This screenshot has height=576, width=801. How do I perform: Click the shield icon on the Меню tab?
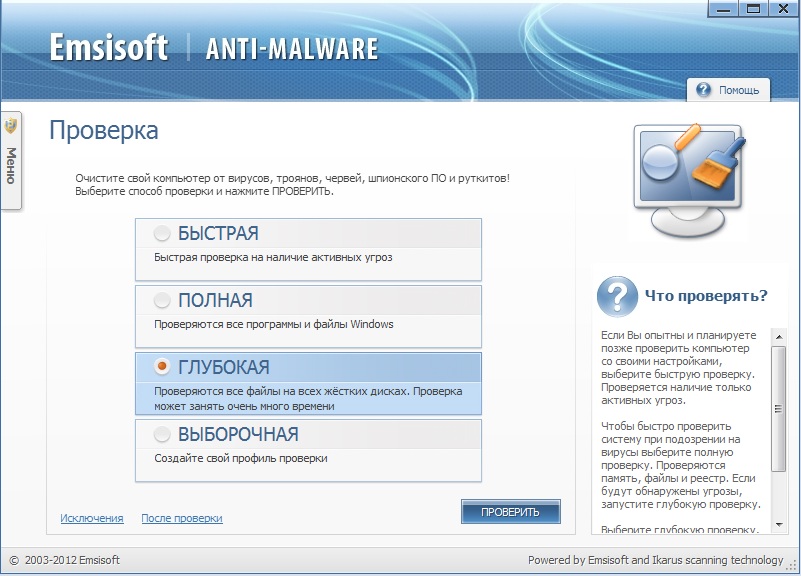[11, 125]
